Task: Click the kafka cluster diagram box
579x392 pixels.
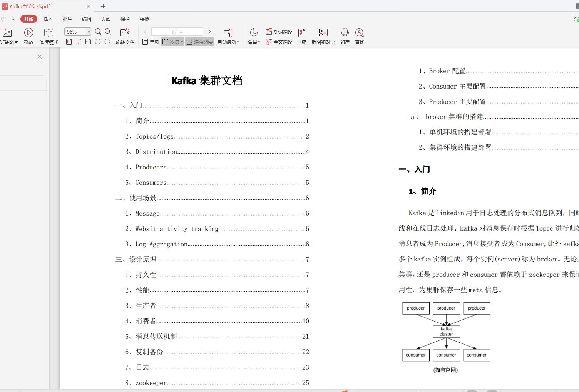Action: (446, 332)
